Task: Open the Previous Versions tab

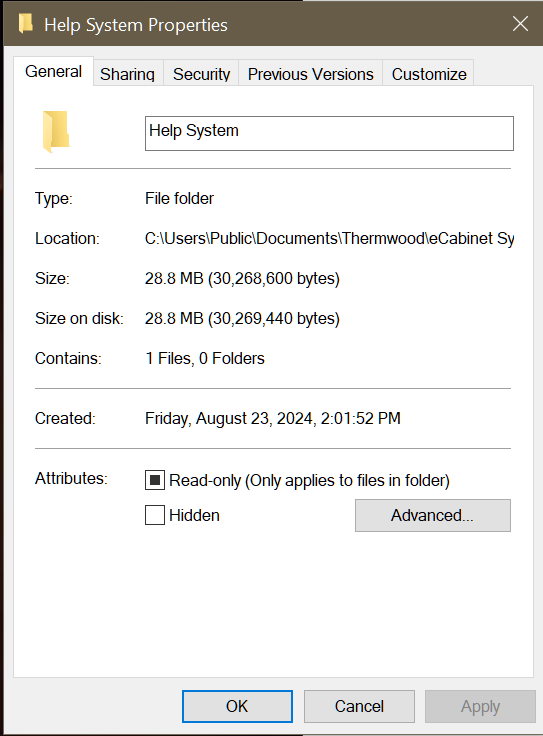Action: (x=311, y=74)
